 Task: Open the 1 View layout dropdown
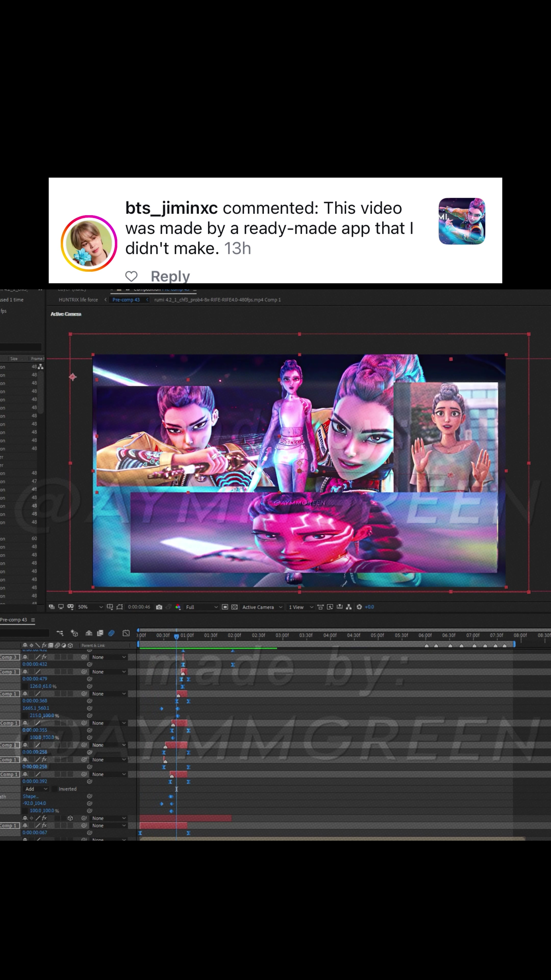coord(301,607)
